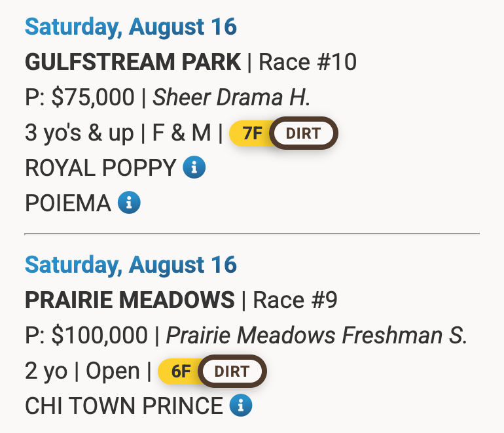Screen dimensions: 504x433
Task: Click the Saturday date above Prairie Meadows
Action: point(131,266)
